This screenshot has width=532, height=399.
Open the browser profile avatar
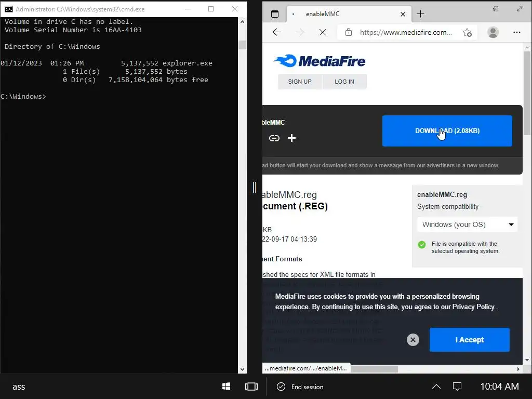pyautogui.click(x=493, y=32)
